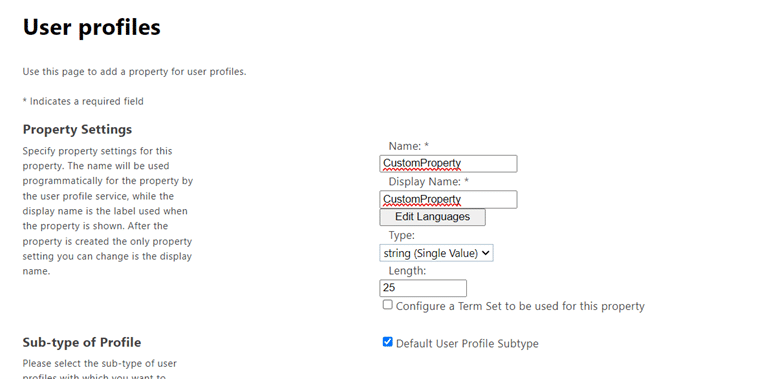Click the "Use this page to add a property" text

point(134,72)
